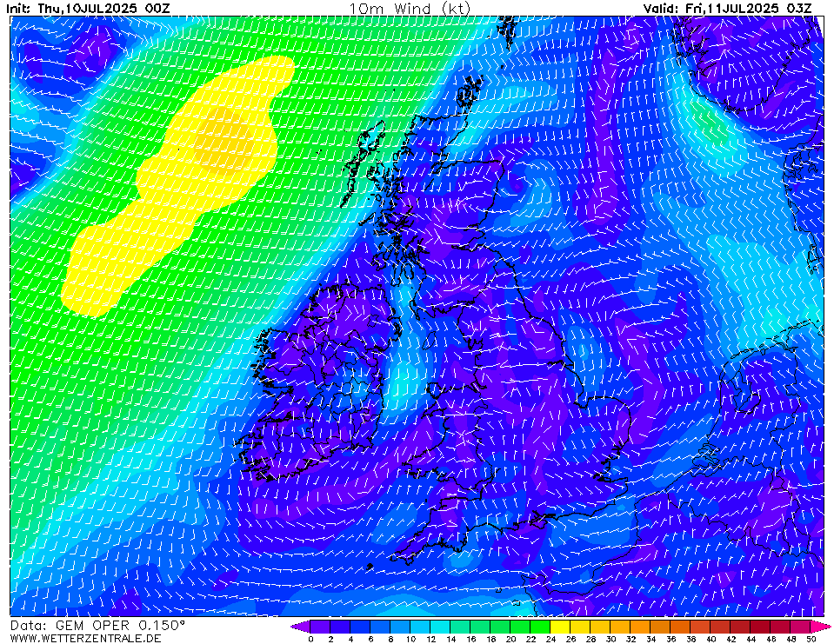Image resolution: width=834 pixels, height=644 pixels.
Task: Open the WWW.WETTERZENTRALE.DE link text
Action: [85, 638]
